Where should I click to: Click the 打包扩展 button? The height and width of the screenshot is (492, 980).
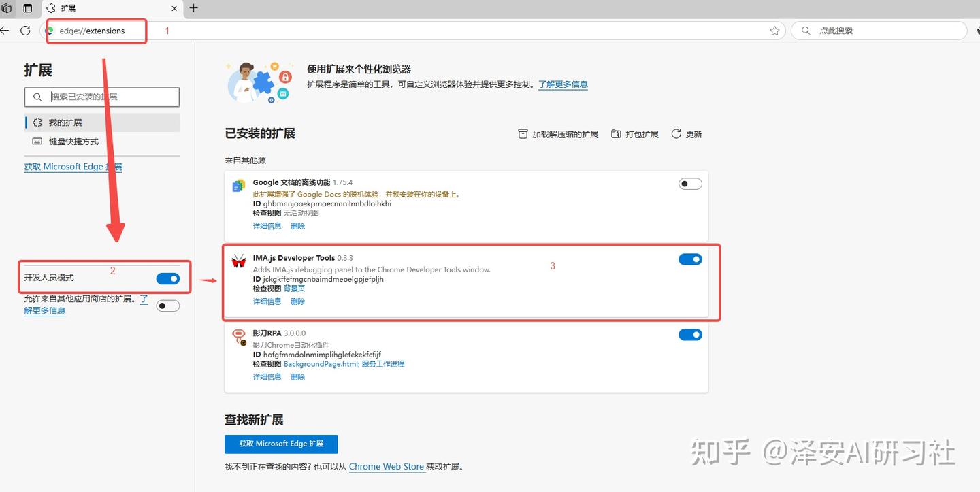(635, 134)
